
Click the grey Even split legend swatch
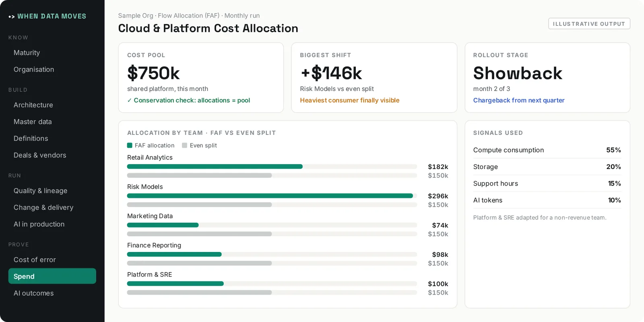184,145
